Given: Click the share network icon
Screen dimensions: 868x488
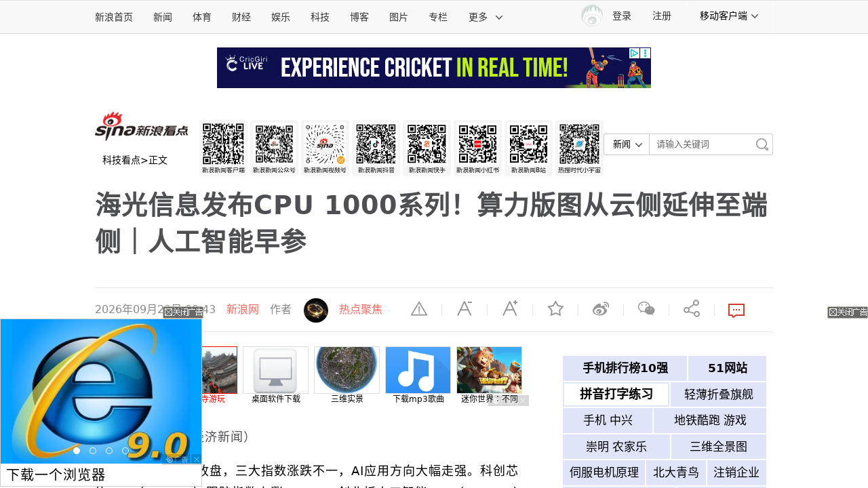Looking at the screenshot, I should click(692, 309).
